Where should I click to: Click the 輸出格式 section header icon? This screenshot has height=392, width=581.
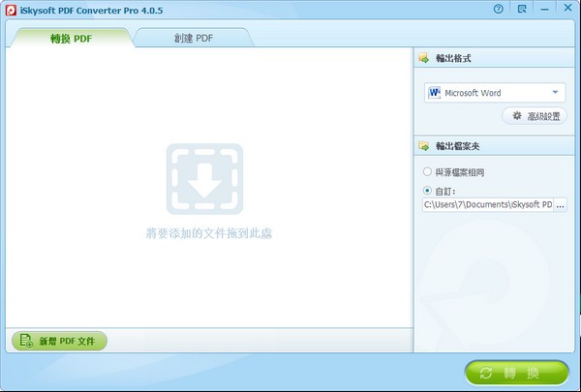coord(424,58)
